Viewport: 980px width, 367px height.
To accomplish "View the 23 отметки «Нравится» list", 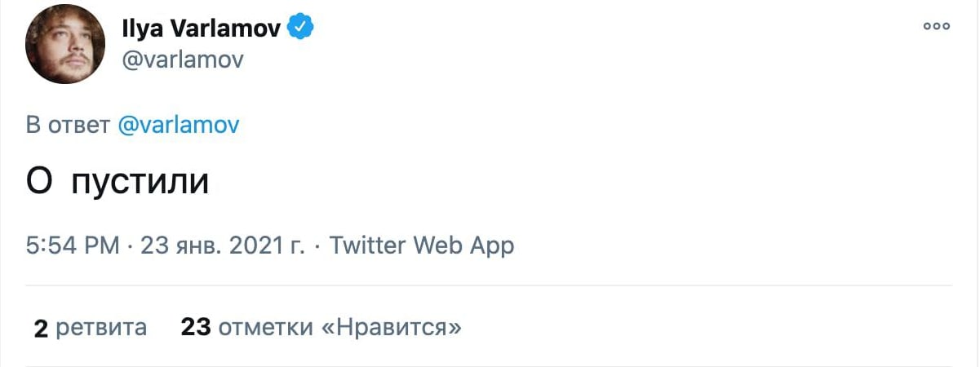I will [x=321, y=328].
